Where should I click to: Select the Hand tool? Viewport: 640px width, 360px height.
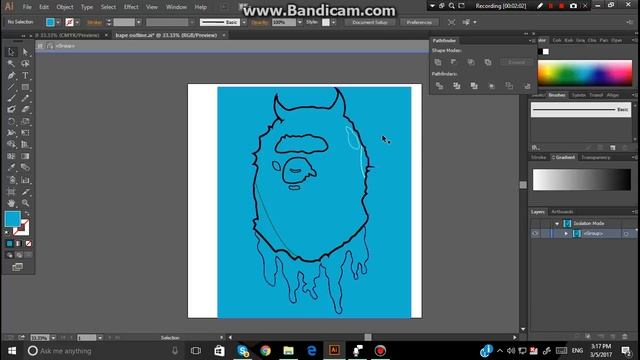(x=11, y=203)
